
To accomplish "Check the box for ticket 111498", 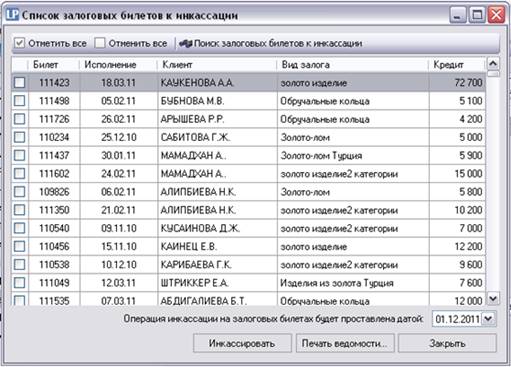I will pos(20,101).
